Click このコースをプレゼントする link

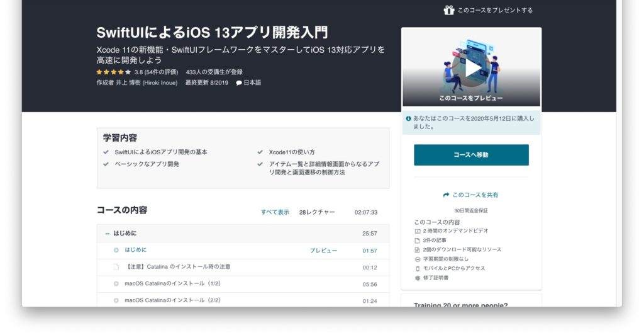pos(495,10)
